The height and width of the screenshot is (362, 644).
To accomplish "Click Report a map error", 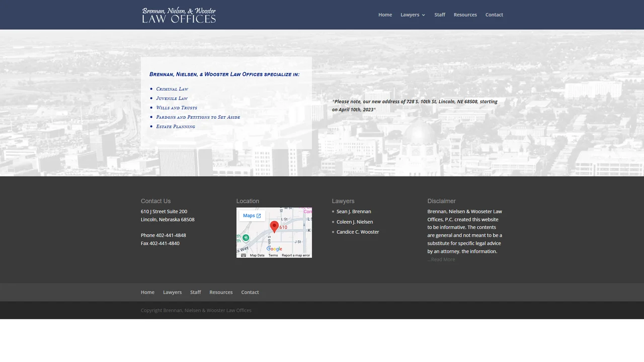I will coord(296,255).
